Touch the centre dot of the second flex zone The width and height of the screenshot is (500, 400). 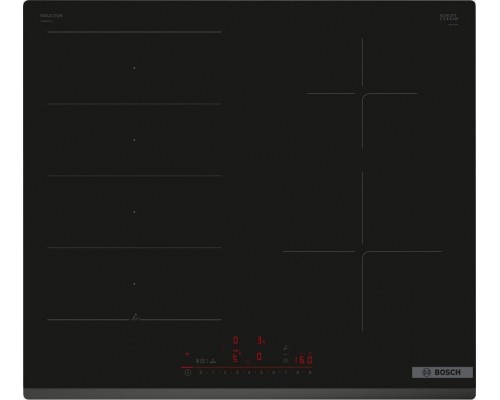coord(134,140)
